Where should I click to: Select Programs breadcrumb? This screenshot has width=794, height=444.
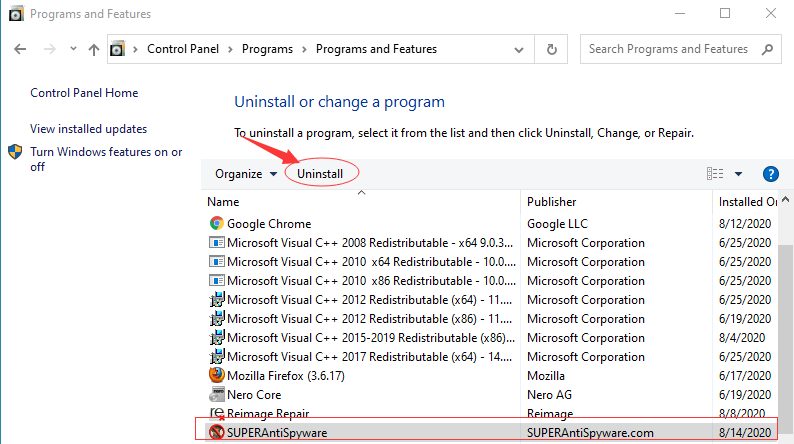click(x=267, y=49)
